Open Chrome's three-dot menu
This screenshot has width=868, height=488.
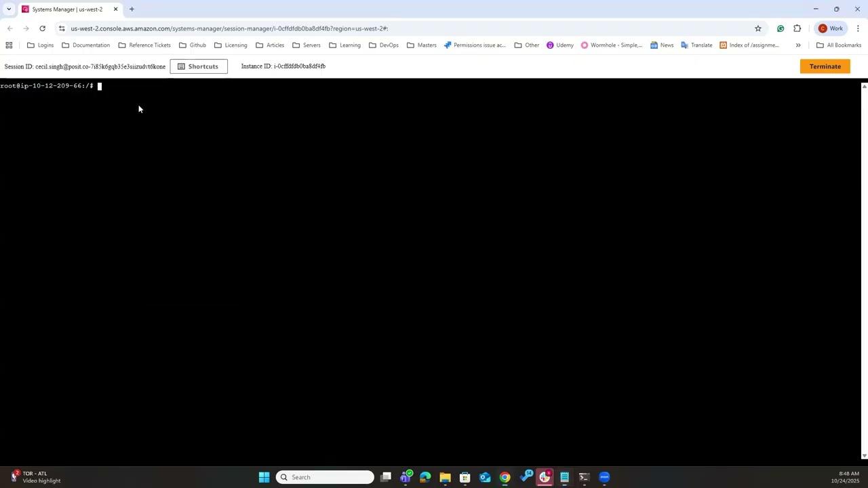coord(858,28)
